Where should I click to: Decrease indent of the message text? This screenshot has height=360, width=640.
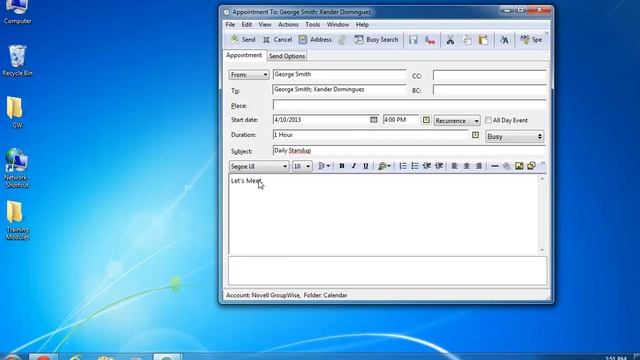click(x=427, y=166)
